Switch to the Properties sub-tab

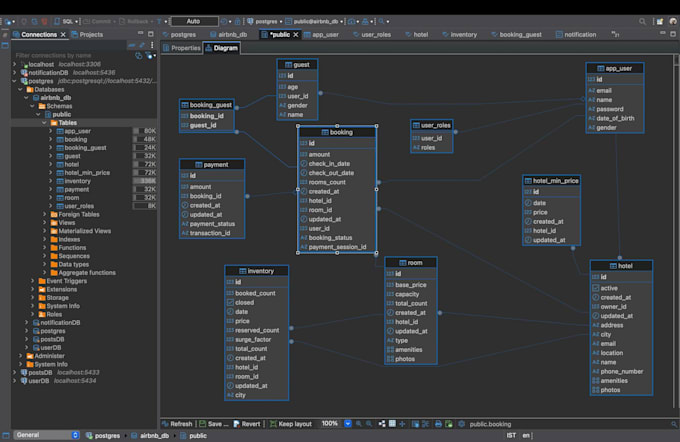click(x=182, y=48)
